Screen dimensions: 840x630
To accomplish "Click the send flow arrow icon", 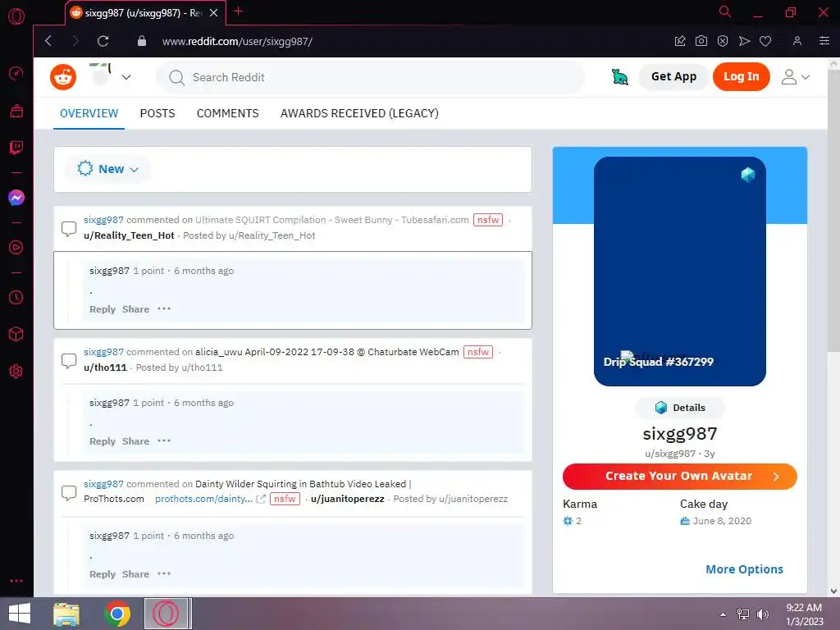I will point(744,41).
